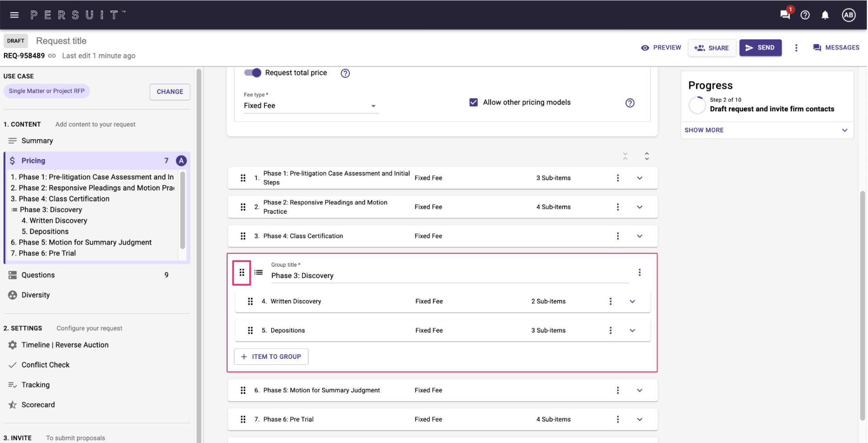Image resolution: width=868 pixels, height=443 pixels.
Task: Click the Single Matter or Project RFP chip
Action: click(47, 91)
